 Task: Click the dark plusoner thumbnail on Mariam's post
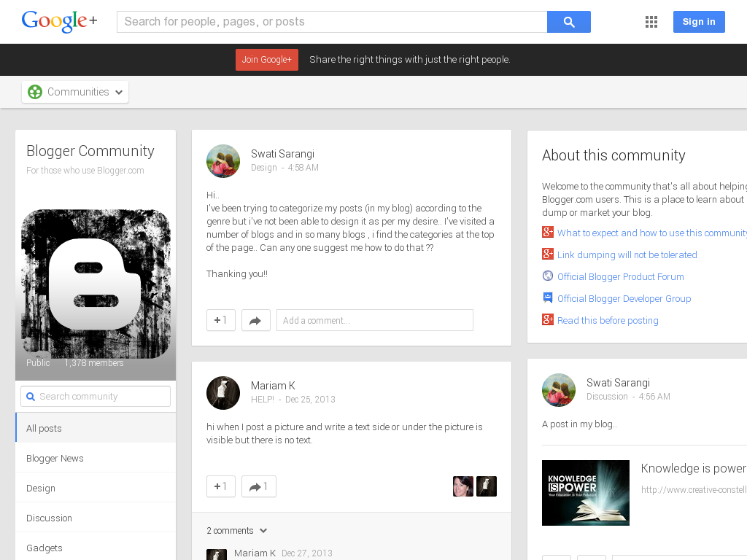coord(487,486)
